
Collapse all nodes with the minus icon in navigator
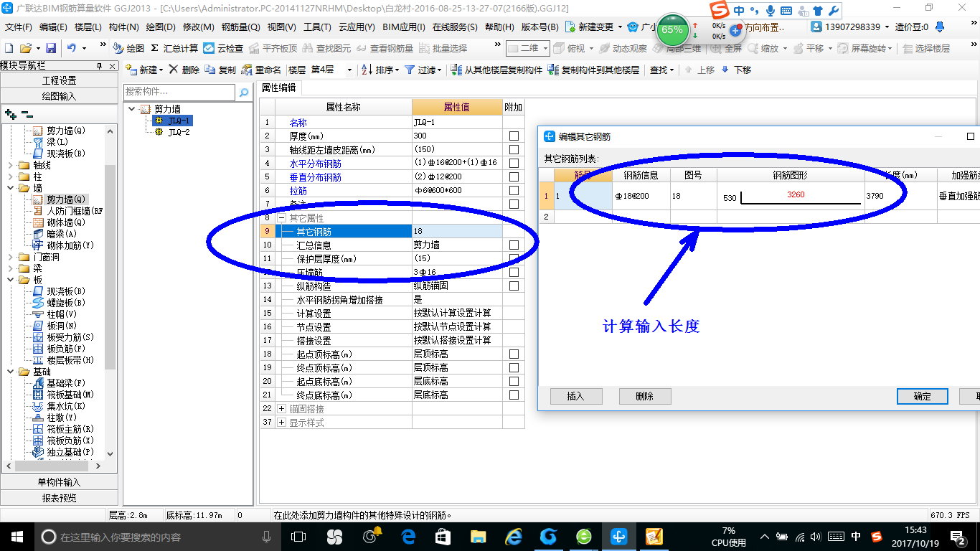tap(27, 113)
